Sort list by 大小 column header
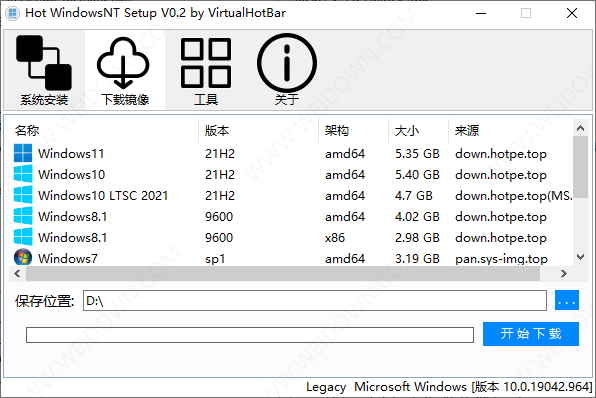This screenshot has width=596, height=398. (418, 131)
